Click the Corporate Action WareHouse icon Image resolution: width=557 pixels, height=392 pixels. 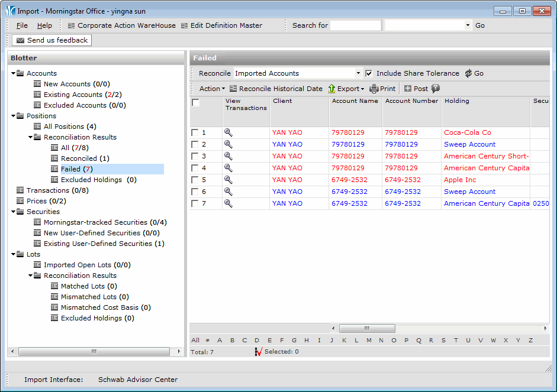72,25
